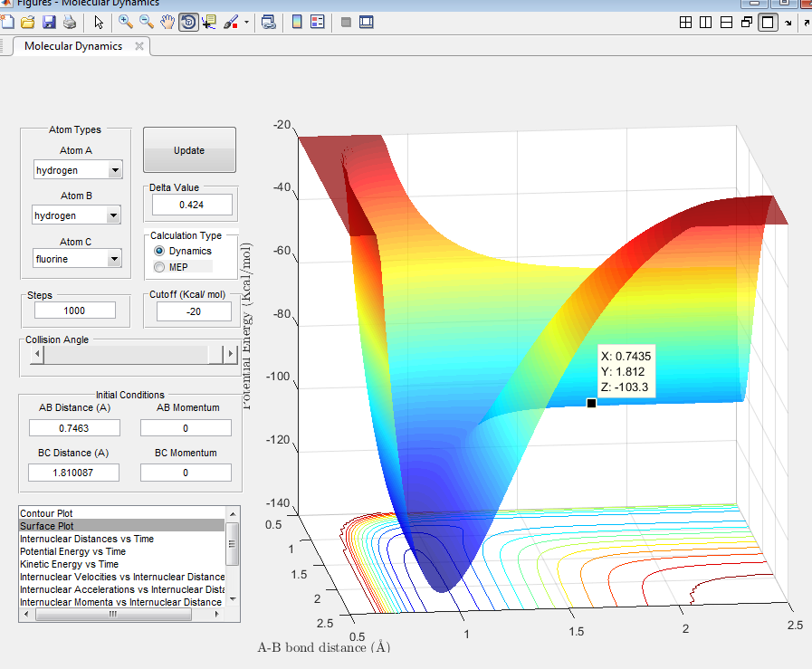Switch to the Molecular Dynamics tab
The width and height of the screenshot is (812, 669).
pyautogui.click(x=73, y=46)
